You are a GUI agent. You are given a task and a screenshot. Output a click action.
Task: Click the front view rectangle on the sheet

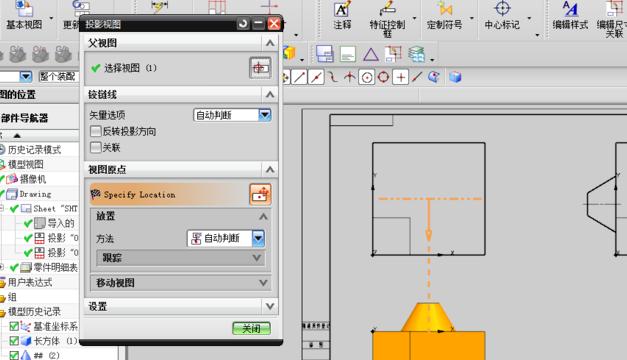(x=429, y=199)
